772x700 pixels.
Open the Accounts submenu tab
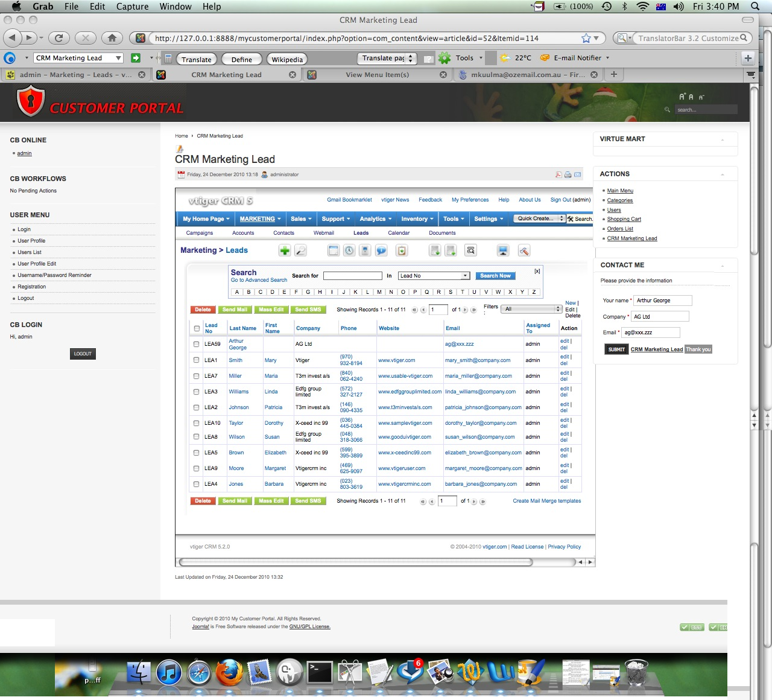[243, 233]
